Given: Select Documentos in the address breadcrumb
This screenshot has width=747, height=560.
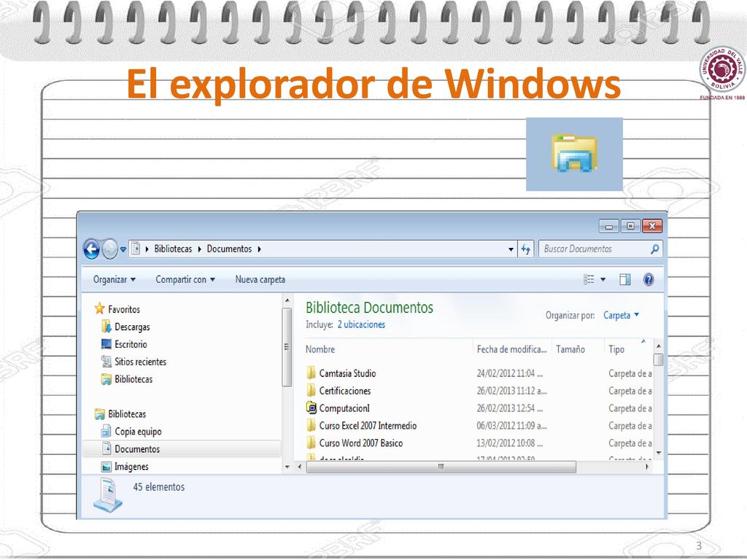Looking at the screenshot, I should click(x=229, y=249).
